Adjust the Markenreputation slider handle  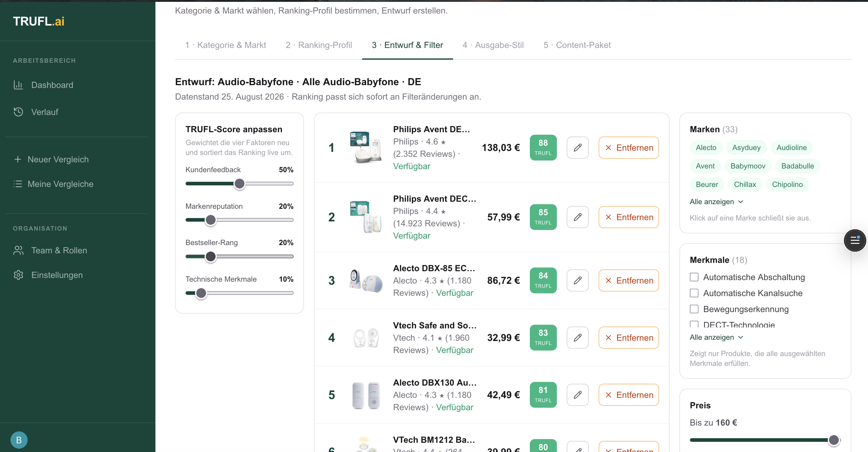tap(211, 220)
